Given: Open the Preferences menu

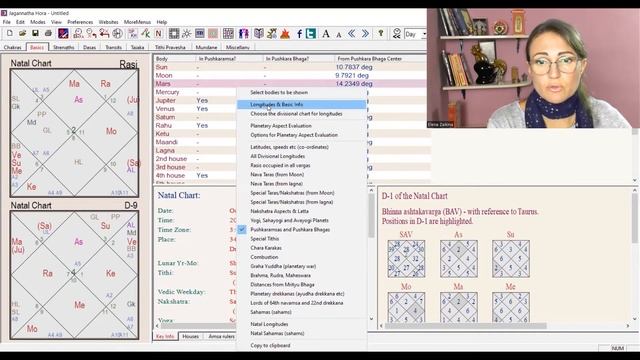Looking at the screenshot, I should (x=80, y=22).
